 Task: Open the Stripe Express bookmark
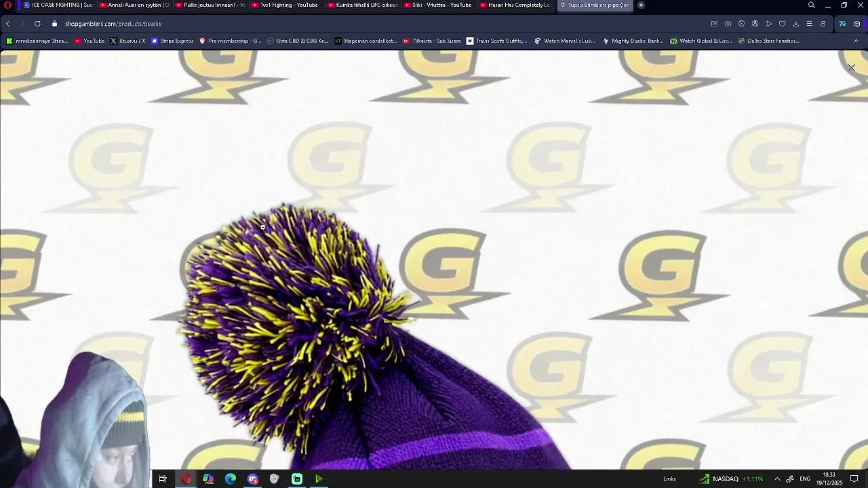pos(172,41)
